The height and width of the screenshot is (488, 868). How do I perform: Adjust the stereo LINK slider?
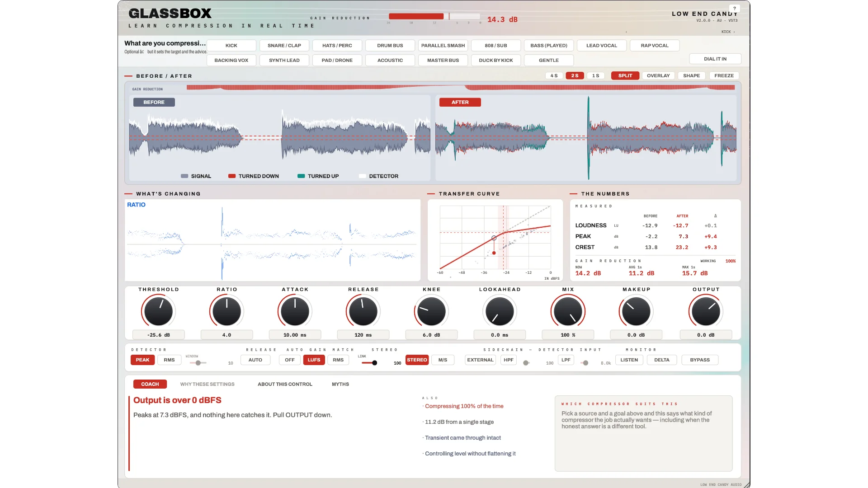click(x=369, y=363)
